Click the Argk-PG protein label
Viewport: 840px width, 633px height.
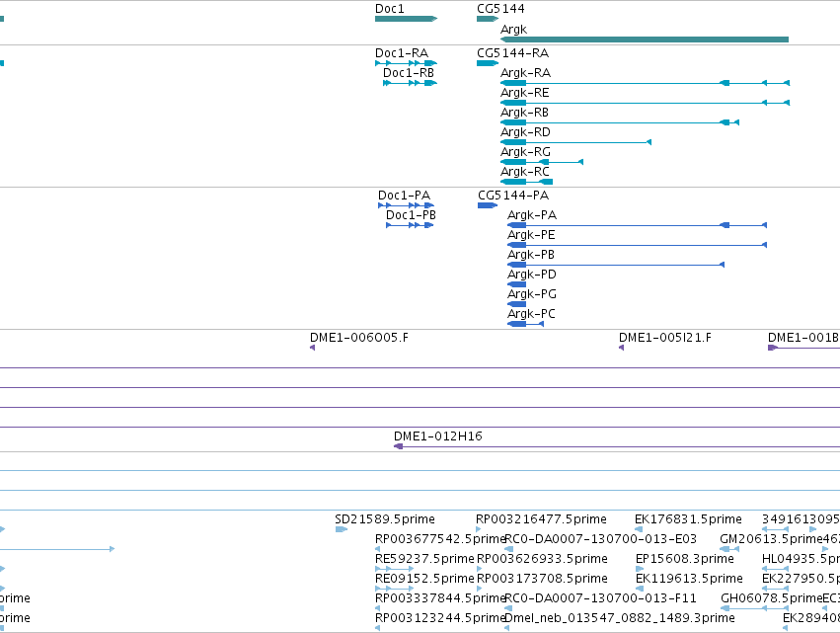[x=532, y=295]
